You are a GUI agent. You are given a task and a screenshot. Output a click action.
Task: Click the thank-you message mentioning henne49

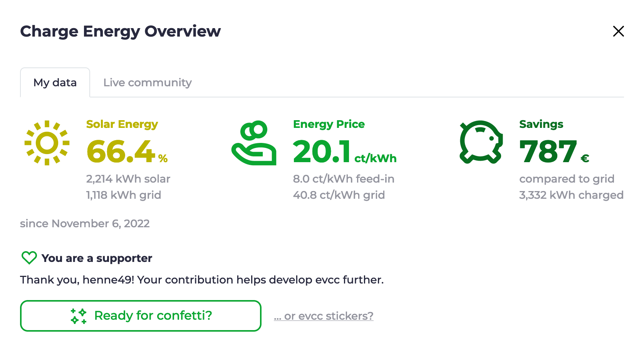(202, 280)
